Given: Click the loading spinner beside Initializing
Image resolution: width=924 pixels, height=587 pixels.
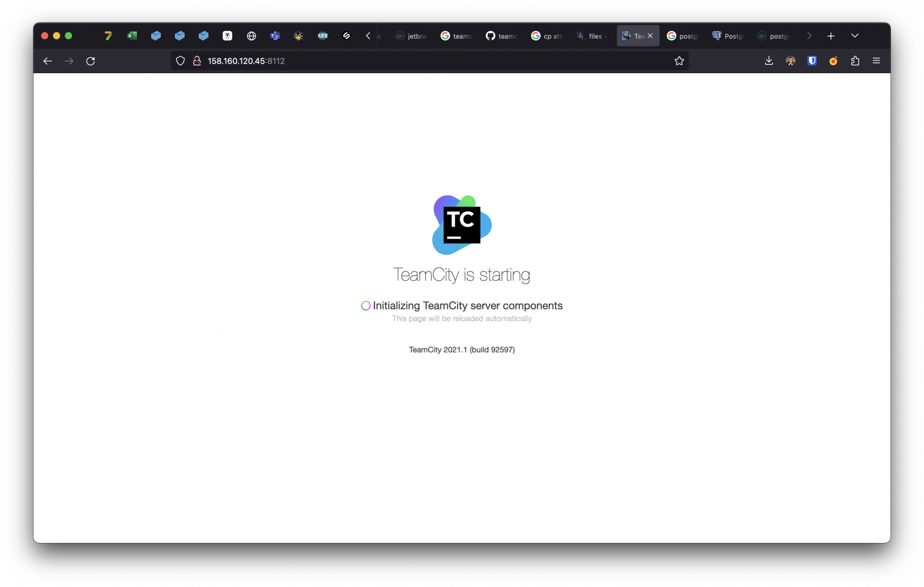Looking at the screenshot, I should click(366, 306).
